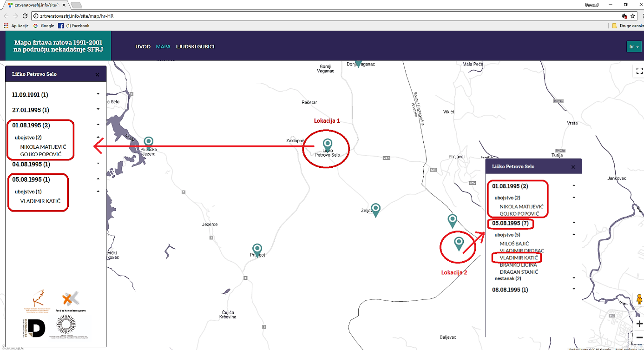Image resolution: width=644 pixels, height=350 pixels.
Task: Select the Prijeboj location marker
Action: coord(257,249)
